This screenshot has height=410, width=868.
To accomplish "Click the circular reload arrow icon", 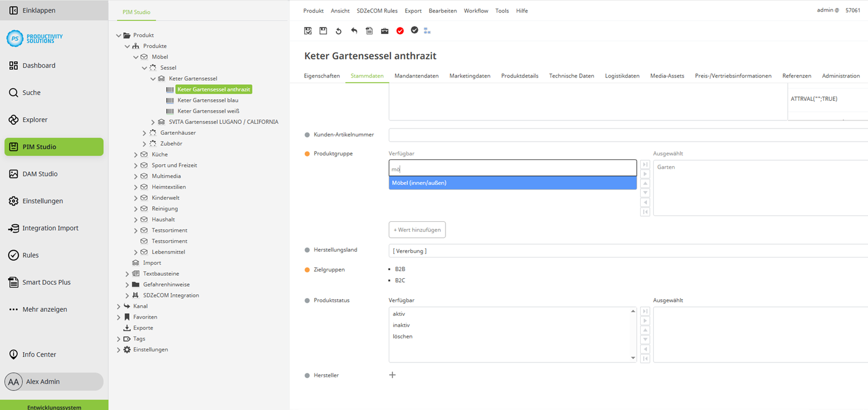I will pos(339,31).
